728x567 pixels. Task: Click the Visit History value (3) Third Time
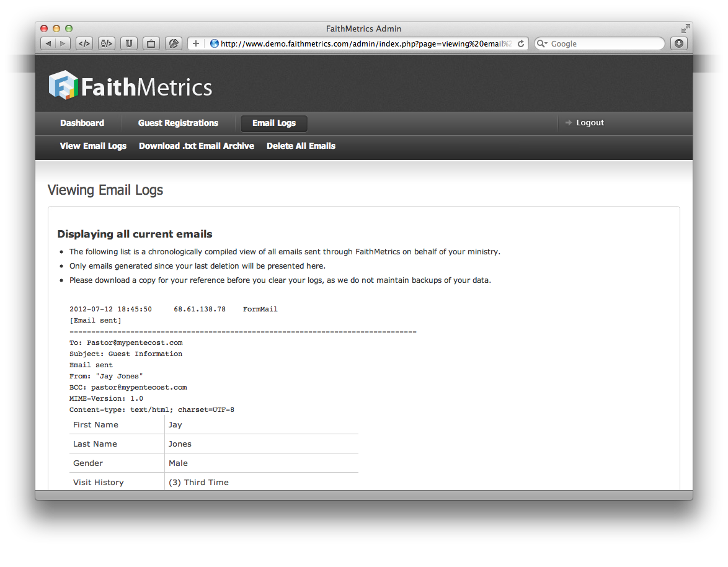(198, 483)
